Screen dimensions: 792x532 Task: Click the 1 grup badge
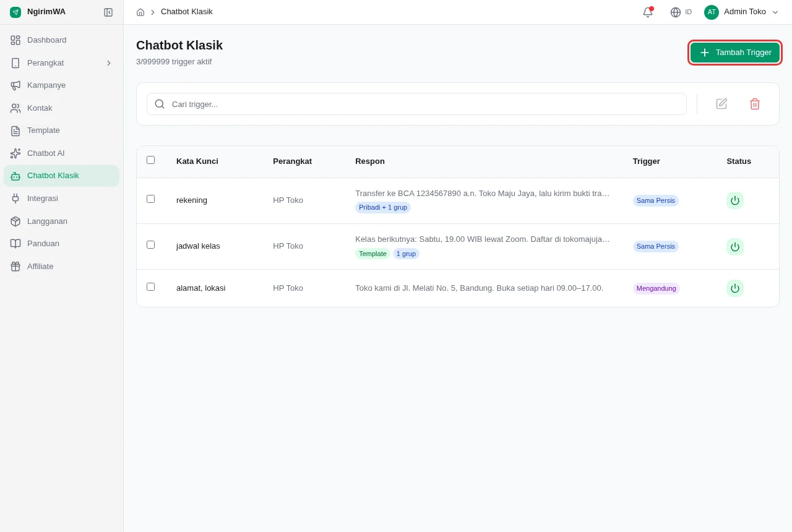pyautogui.click(x=406, y=254)
